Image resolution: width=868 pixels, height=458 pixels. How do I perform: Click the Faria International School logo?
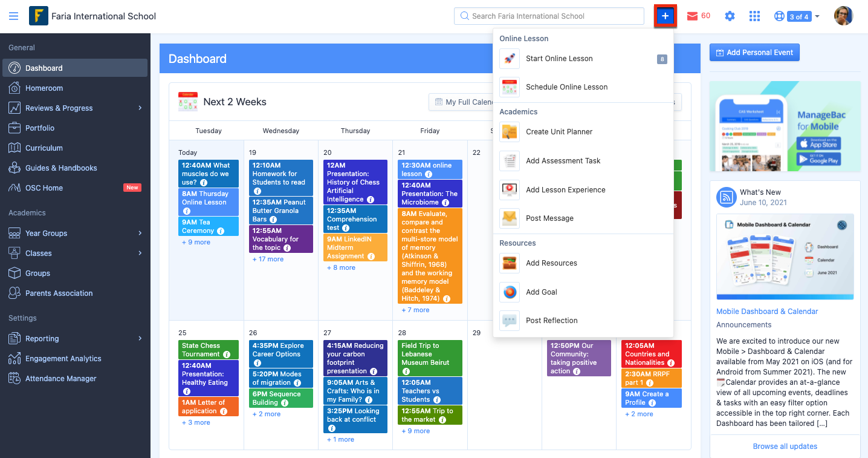pyautogui.click(x=39, y=16)
